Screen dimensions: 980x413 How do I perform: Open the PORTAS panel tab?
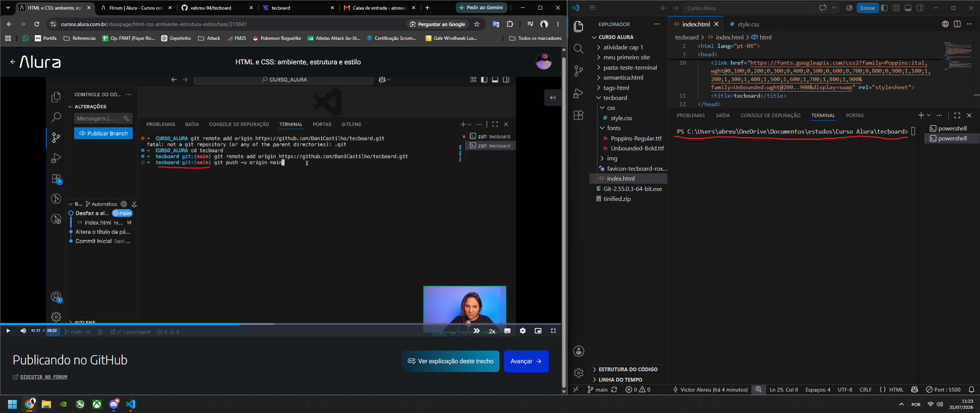click(855, 115)
